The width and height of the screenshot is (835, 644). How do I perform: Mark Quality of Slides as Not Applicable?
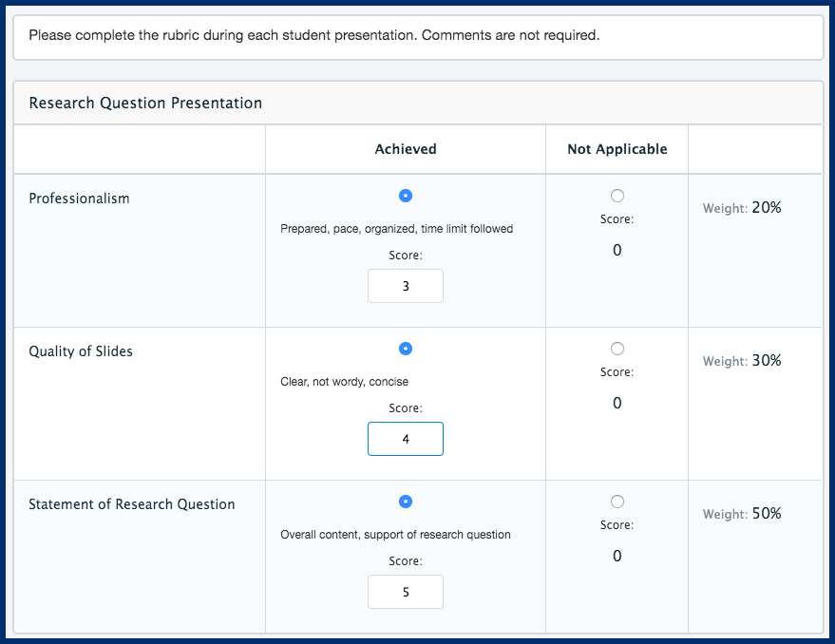617,349
